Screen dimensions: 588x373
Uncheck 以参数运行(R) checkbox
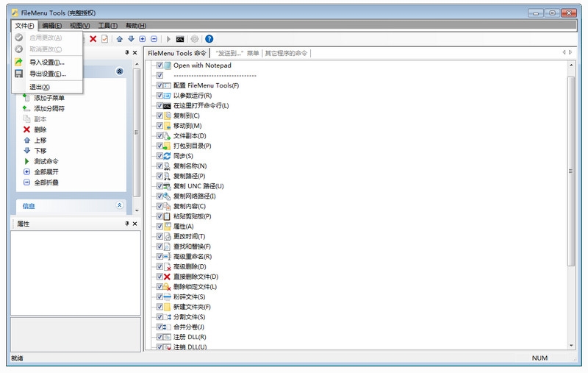(x=159, y=96)
